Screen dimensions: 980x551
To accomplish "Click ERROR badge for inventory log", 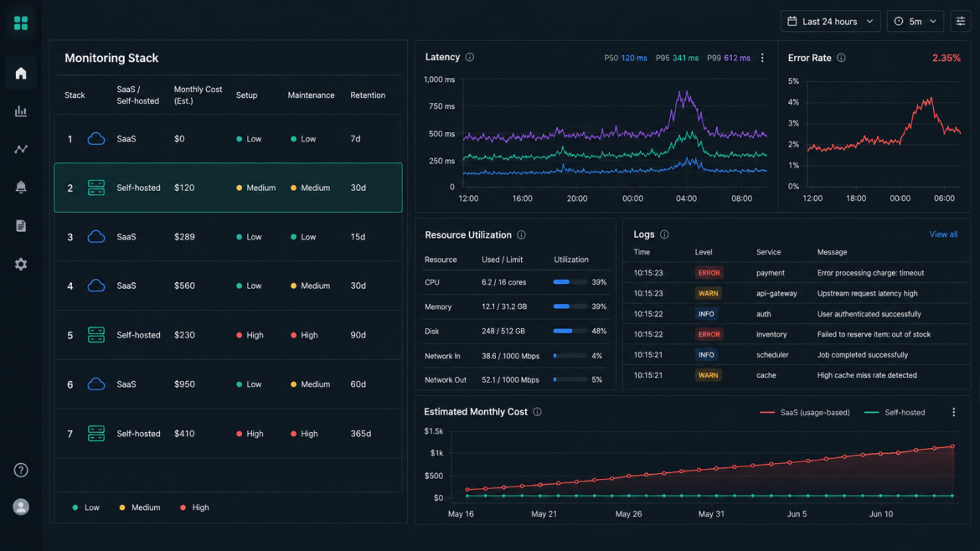I will pos(709,334).
